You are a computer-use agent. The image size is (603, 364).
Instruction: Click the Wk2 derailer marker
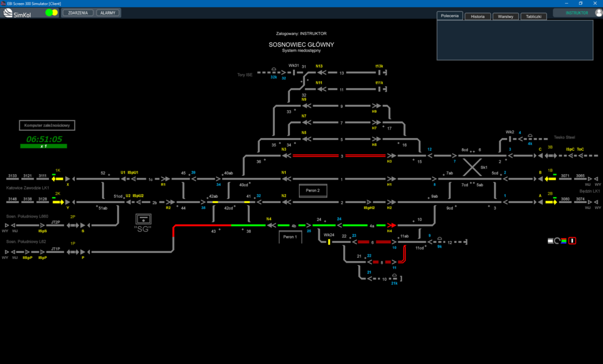[x=510, y=139]
